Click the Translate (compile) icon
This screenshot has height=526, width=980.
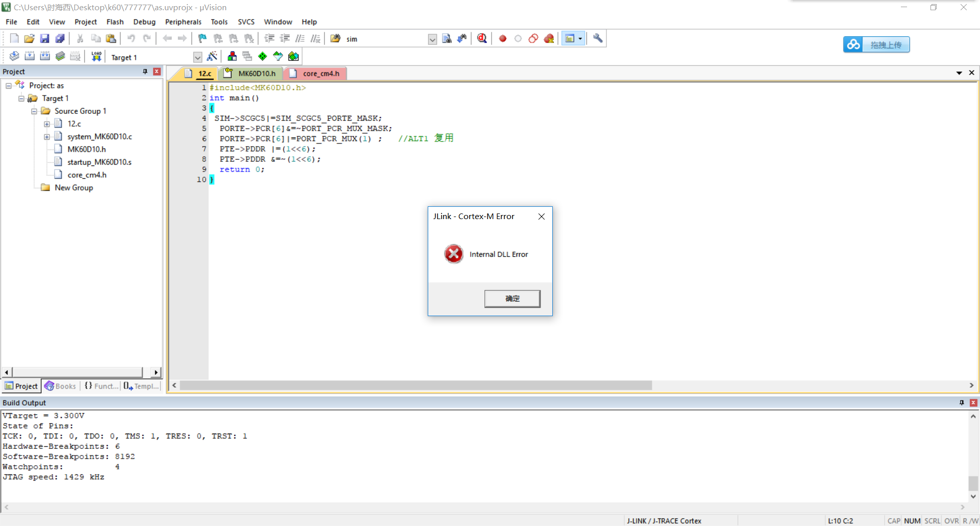pos(14,56)
